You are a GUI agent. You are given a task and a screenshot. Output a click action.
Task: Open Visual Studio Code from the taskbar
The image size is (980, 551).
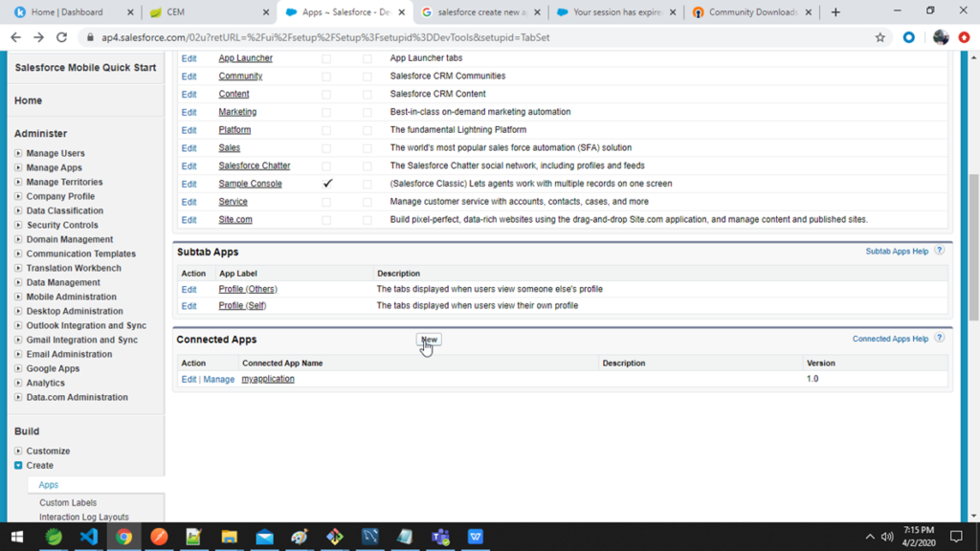(89, 537)
